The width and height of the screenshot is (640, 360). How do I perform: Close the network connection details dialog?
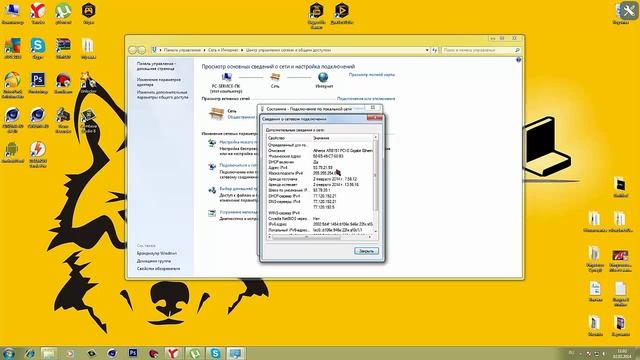click(374, 118)
